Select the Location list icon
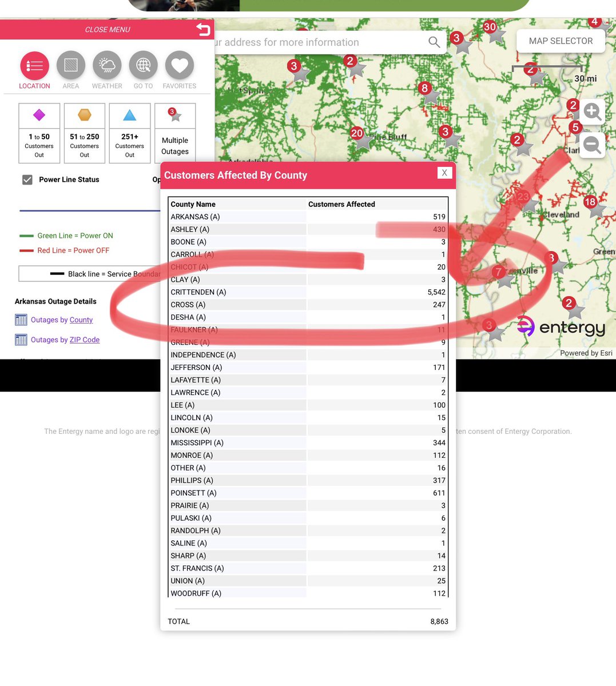The width and height of the screenshot is (616, 686). point(34,66)
